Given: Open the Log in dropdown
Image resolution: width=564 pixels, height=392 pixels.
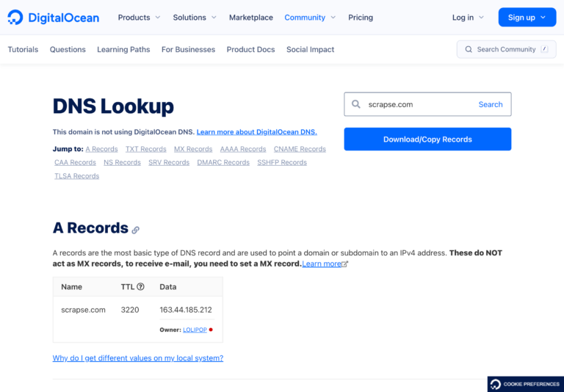Looking at the screenshot, I should [x=468, y=17].
